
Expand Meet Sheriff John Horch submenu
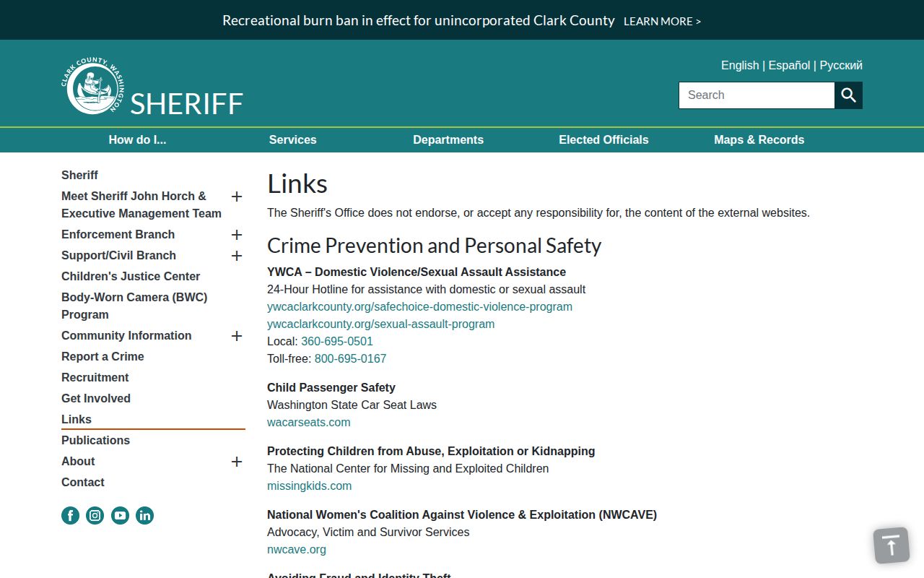(x=237, y=197)
